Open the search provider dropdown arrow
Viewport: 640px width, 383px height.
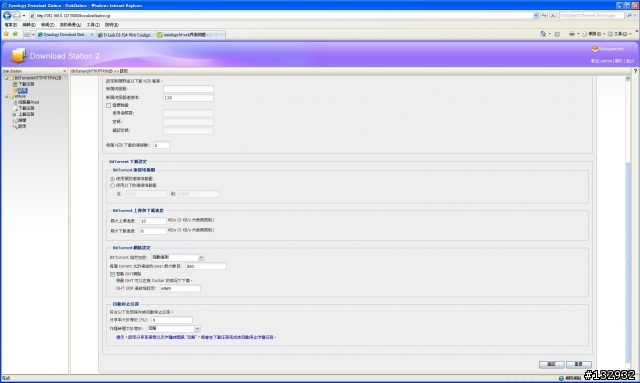(636, 16)
